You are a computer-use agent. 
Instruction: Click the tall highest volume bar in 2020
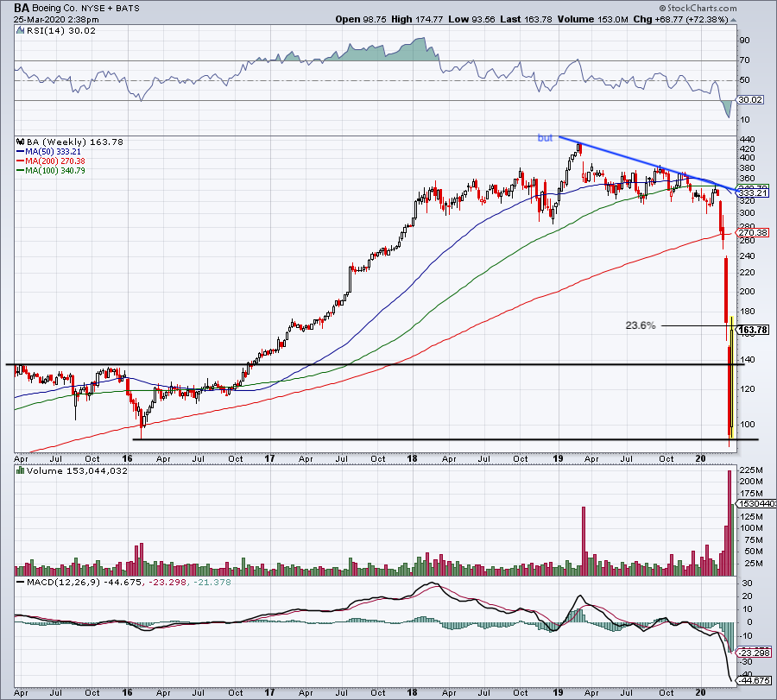coord(730,523)
